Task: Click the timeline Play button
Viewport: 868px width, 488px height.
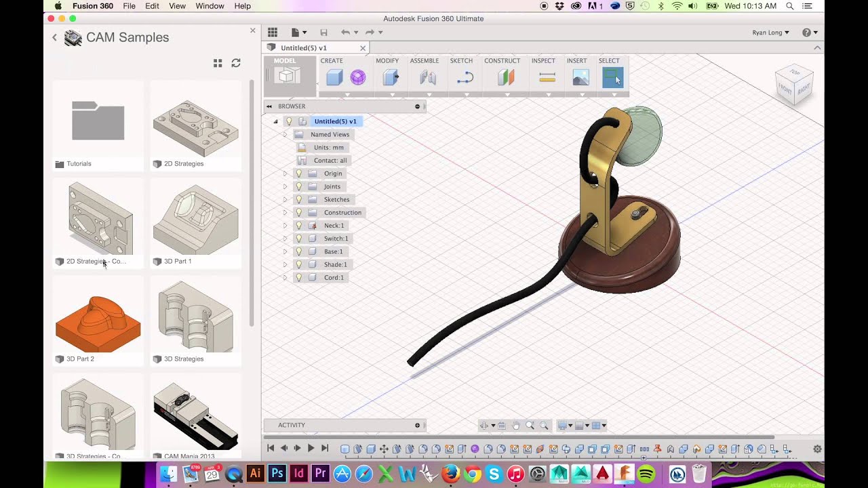Action: pyautogui.click(x=311, y=448)
